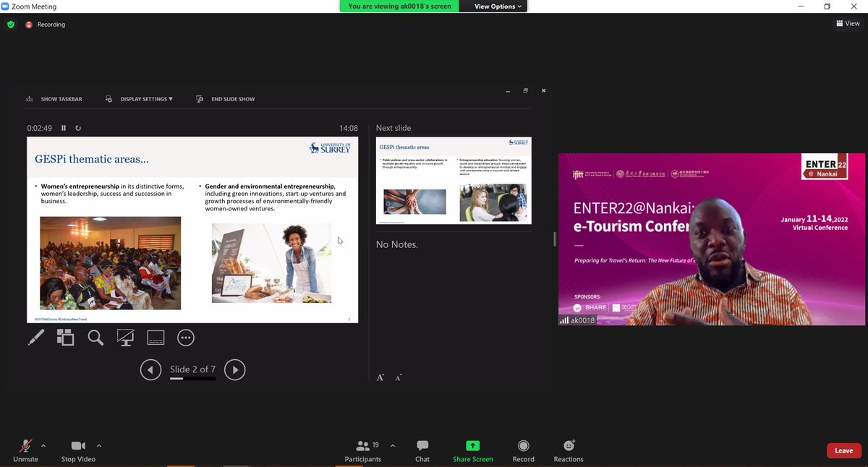Click the green Share Screen button

click(x=472, y=451)
